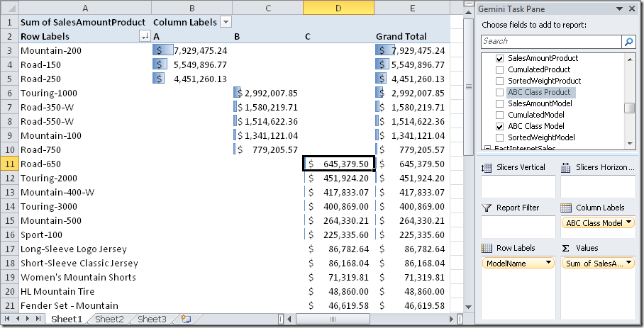Select the Sum of SalesAmountProduct cell
644x328 pixels.
(85, 22)
